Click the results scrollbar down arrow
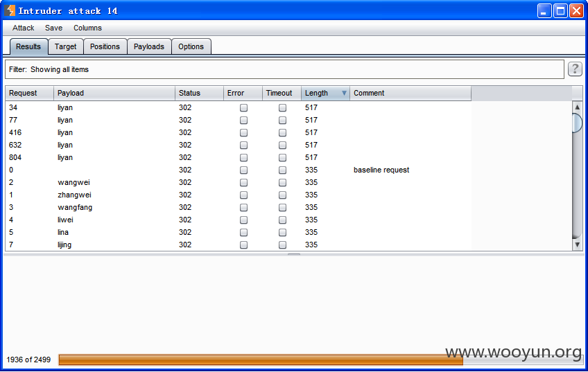 (x=577, y=245)
